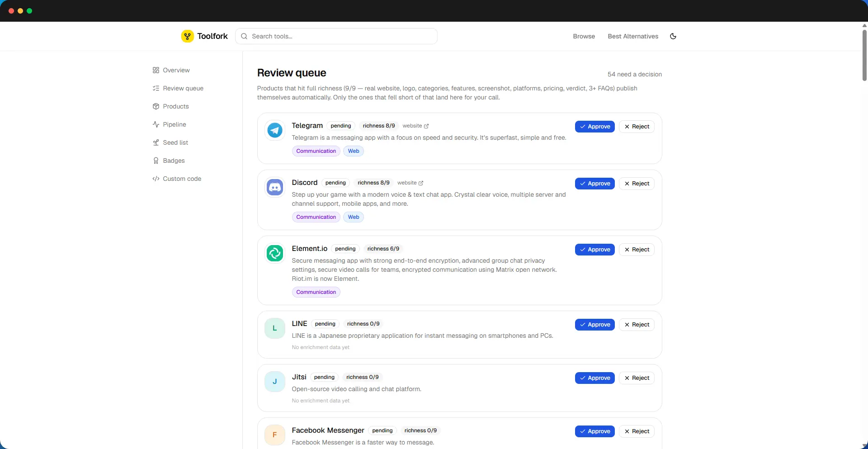Click the LINE letter avatar
The height and width of the screenshot is (449, 868).
(x=275, y=328)
